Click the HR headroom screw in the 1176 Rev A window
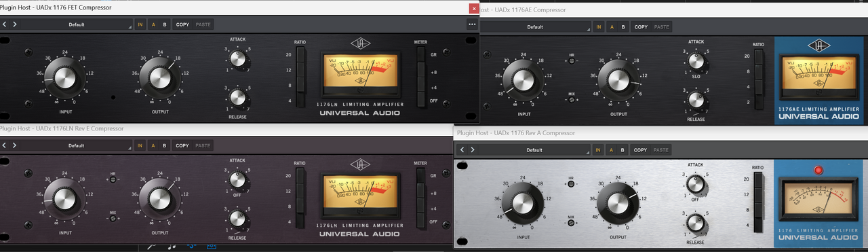 pyautogui.click(x=571, y=184)
